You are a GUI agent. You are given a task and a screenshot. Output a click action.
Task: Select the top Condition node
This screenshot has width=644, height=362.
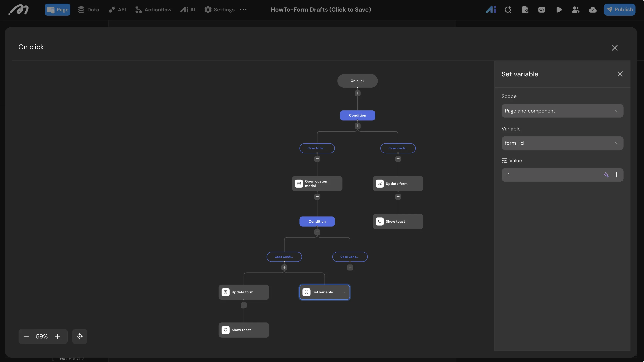click(x=357, y=115)
